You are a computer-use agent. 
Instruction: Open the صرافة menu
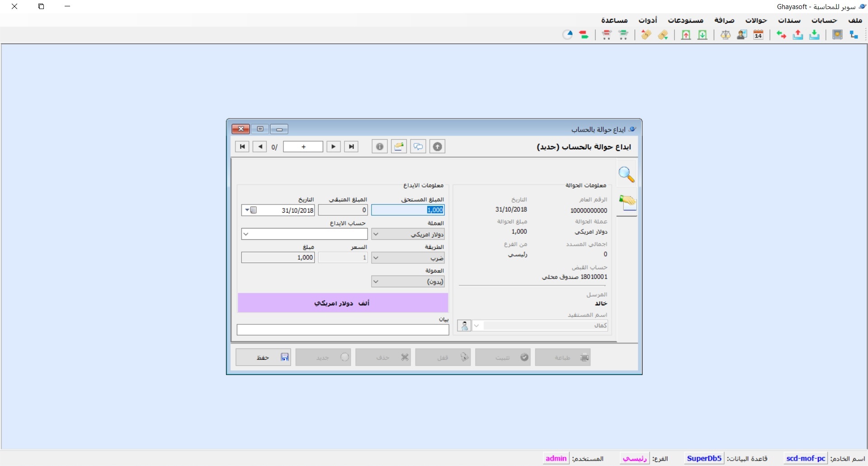(724, 20)
